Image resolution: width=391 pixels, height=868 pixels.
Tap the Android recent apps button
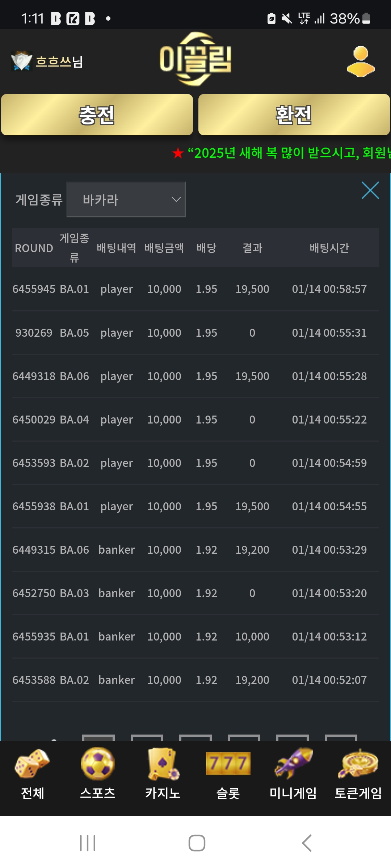pos(88,843)
